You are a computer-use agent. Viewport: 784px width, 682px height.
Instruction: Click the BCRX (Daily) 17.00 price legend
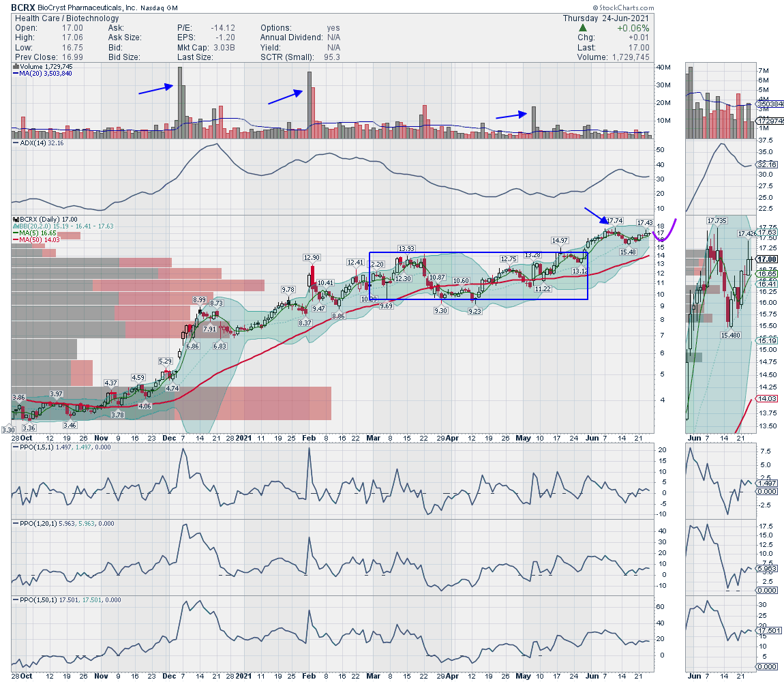tap(46, 219)
